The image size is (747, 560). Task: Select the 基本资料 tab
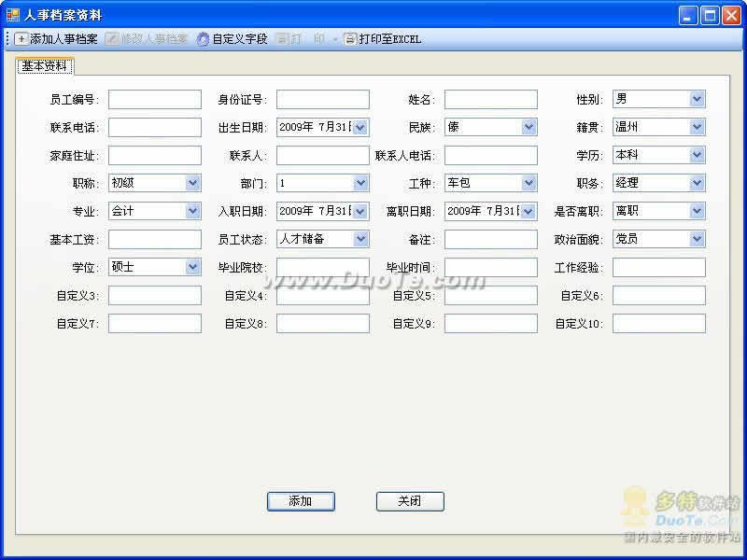[x=45, y=65]
